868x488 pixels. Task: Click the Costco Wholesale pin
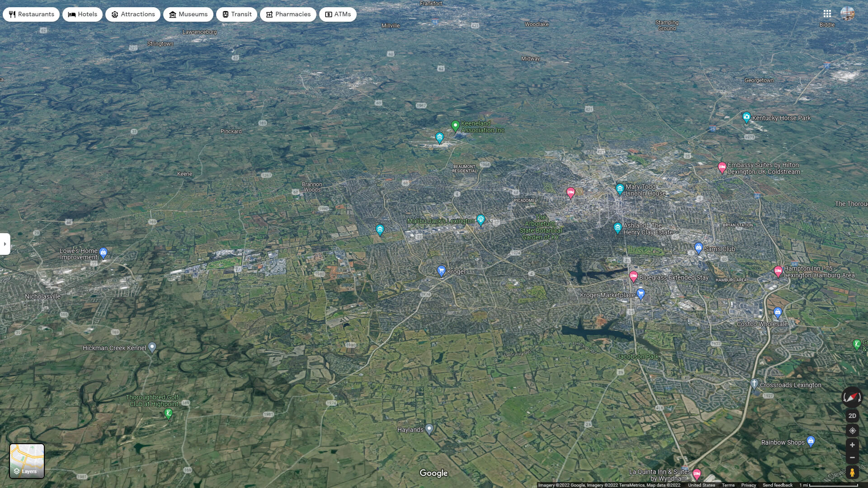[x=777, y=312]
